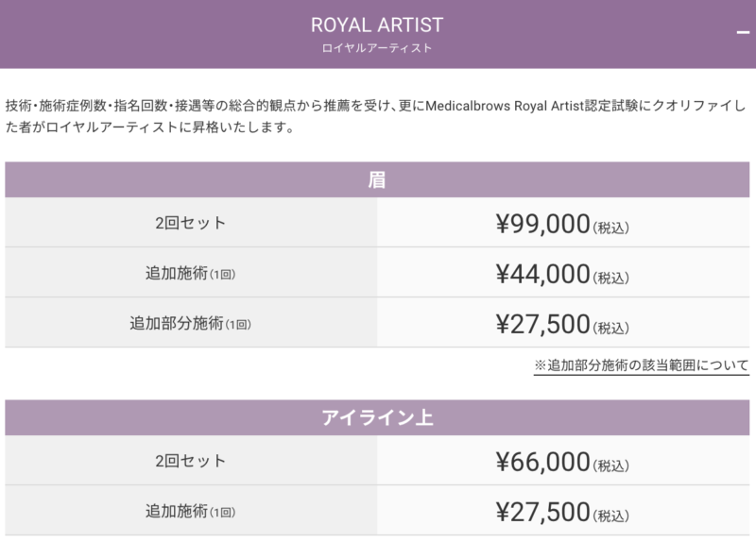
Task: Click 追加施術 (1回) under アイライン上
Action: (191, 511)
